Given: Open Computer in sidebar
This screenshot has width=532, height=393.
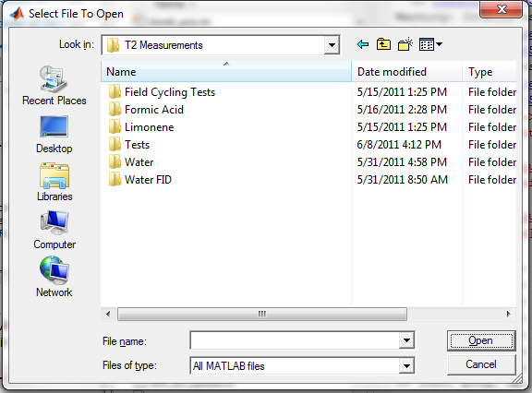Looking at the screenshot, I should pyautogui.click(x=54, y=230).
